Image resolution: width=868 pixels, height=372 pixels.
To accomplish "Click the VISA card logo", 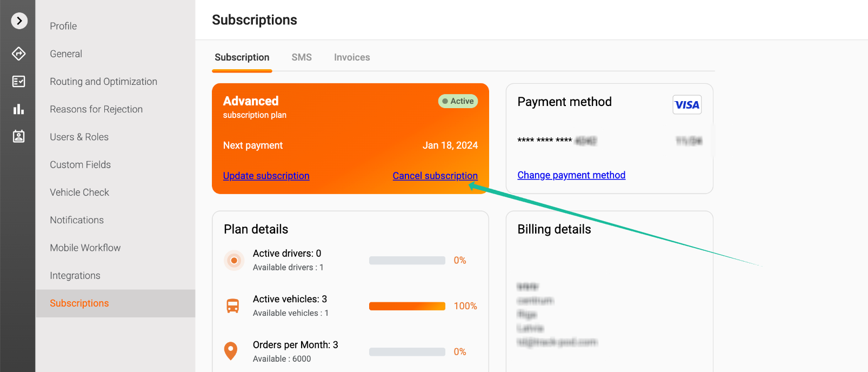I will pos(687,105).
